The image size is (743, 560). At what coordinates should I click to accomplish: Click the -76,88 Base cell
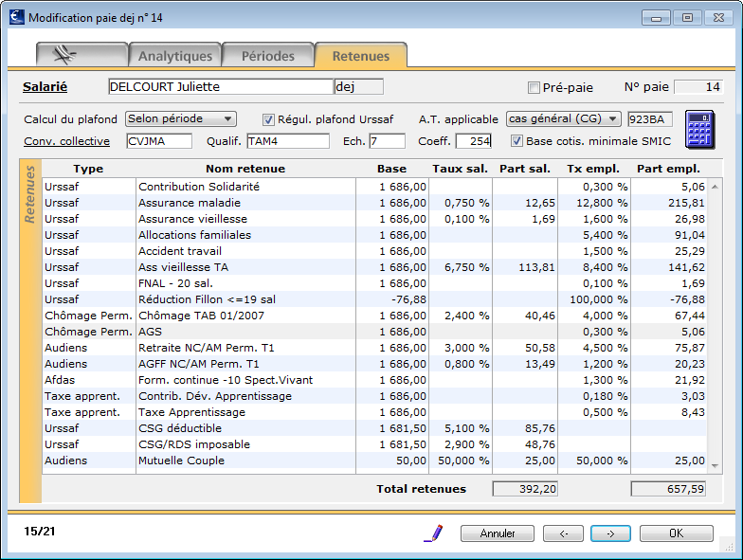(x=392, y=299)
